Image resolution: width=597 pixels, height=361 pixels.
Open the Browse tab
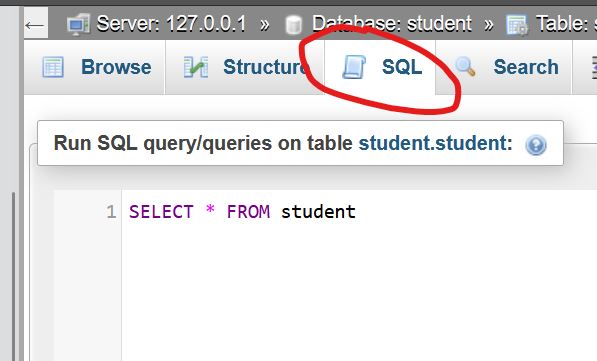[x=116, y=67]
